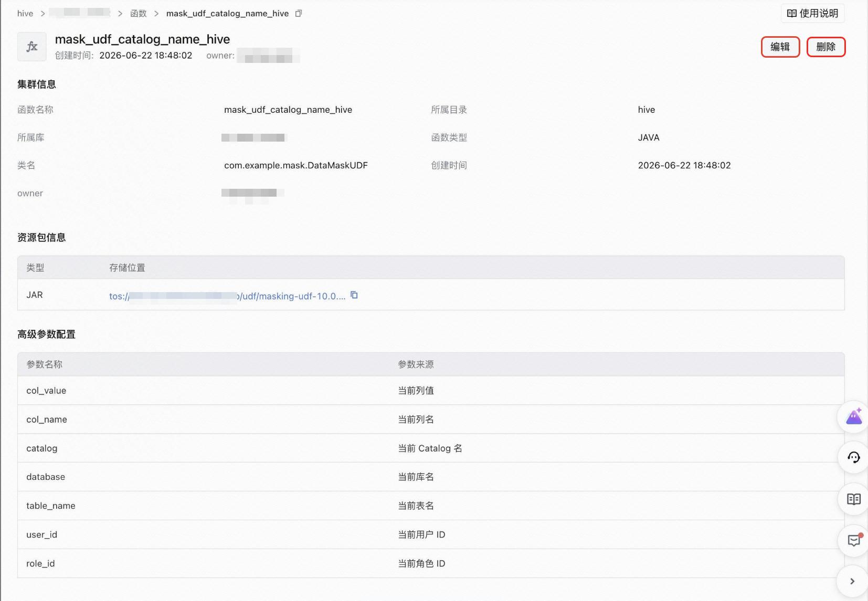This screenshot has height=601, width=868.
Task: Click the class name com.example.mask.DataMaskUDF
Action: (296, 165)
